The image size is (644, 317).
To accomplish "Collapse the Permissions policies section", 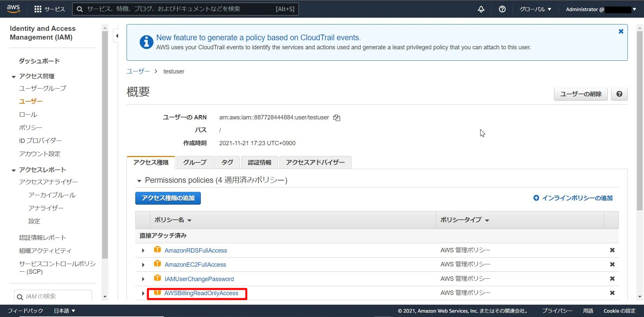I will tap(139, 181).
